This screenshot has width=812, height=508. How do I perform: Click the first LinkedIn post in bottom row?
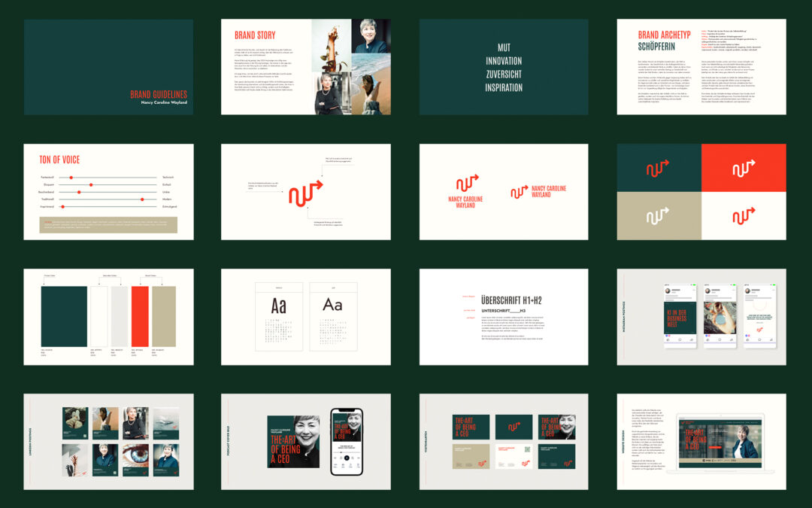point(75,460)
